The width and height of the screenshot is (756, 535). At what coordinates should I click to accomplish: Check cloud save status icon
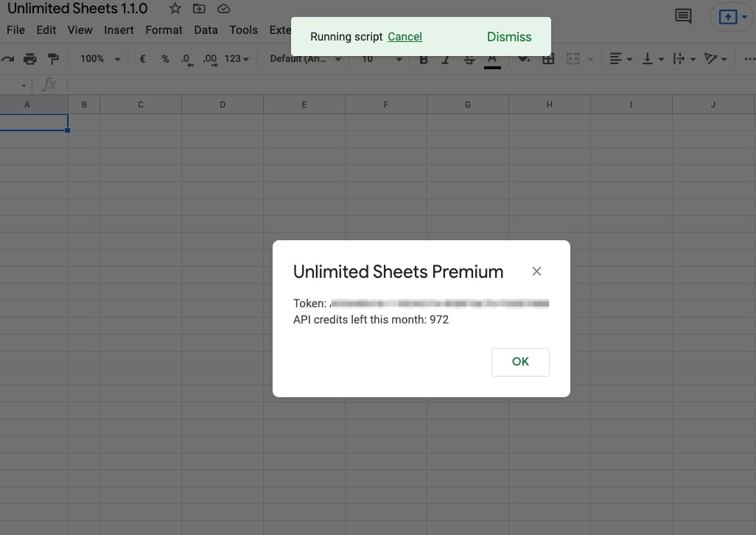click(224, 8)
